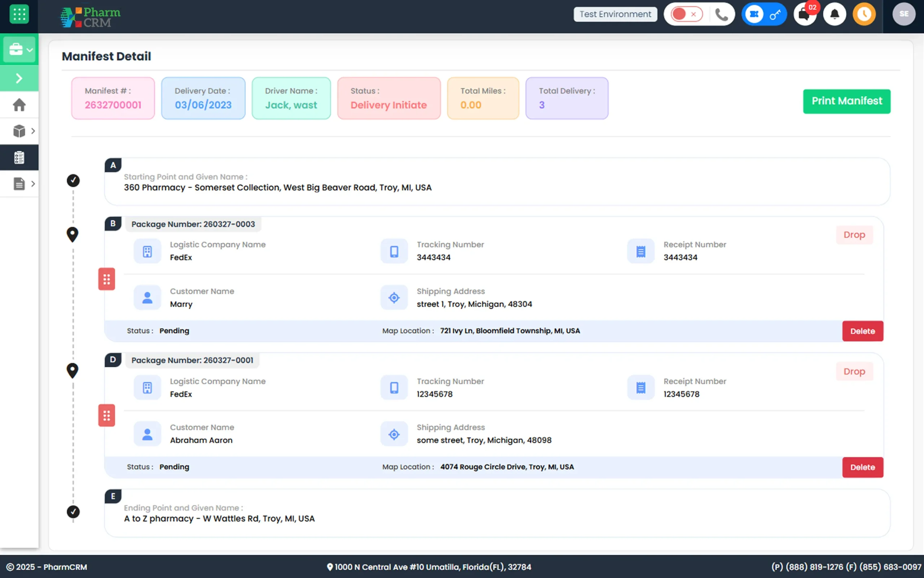Screen dimensions: 924x578
Task: Open chat messages with 02 badge
Action: [805, 14]
